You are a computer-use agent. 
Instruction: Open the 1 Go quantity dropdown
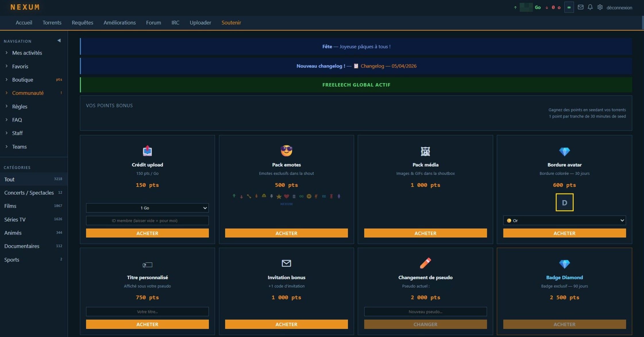point(147,208)
